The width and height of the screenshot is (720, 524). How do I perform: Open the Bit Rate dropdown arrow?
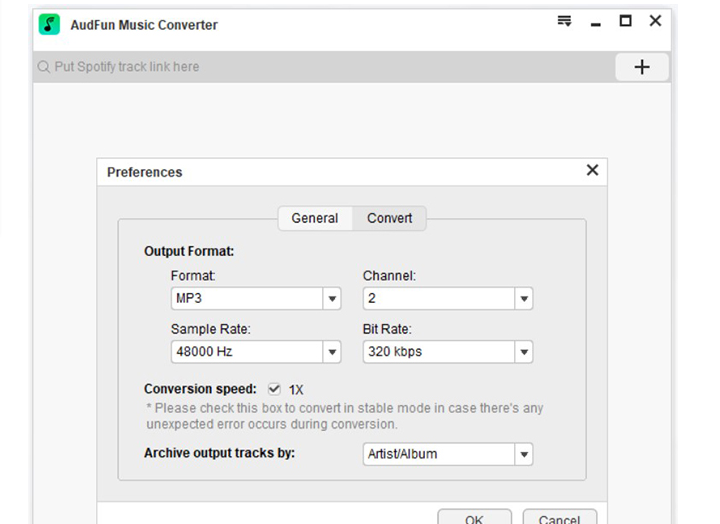(524, 352)
